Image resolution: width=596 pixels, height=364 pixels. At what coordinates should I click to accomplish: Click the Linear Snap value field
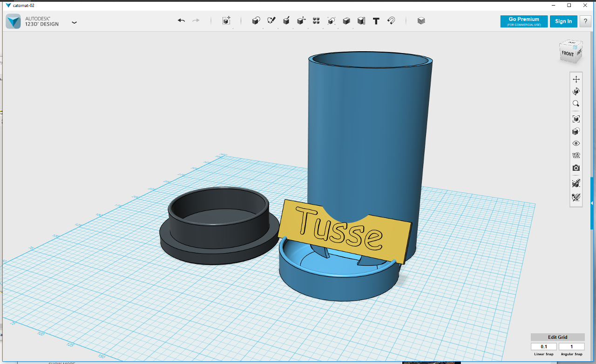click(544, 347)
